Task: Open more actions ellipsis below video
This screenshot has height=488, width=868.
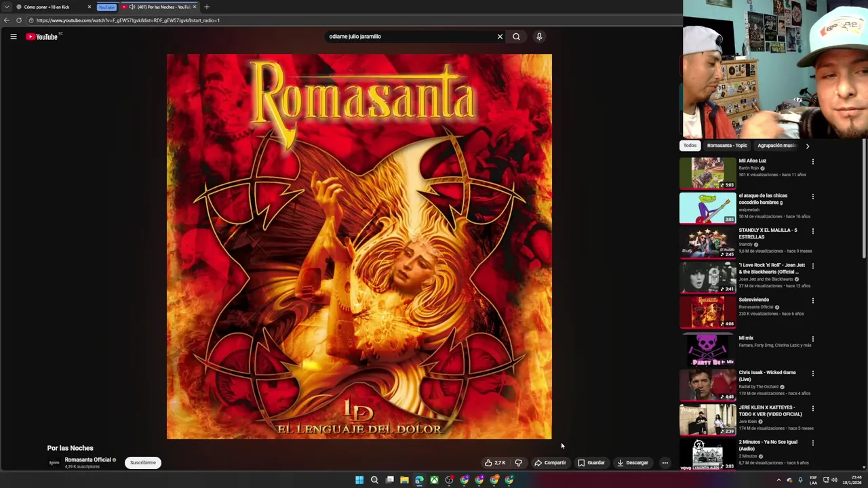Action: click(x=665, y=463)
